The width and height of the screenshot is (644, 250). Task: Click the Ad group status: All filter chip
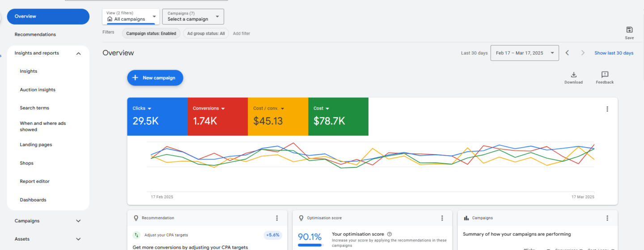[x=206, y=34]
